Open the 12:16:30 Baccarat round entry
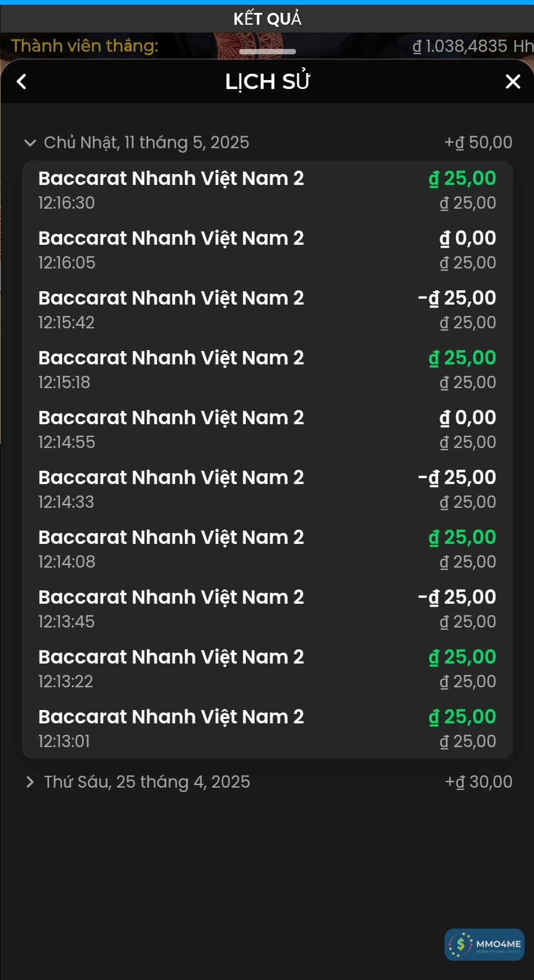Image resolution: width=534 pixels, height=980 pixels. tap(267, 190)
